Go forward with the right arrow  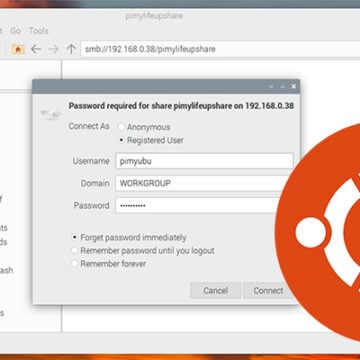point(53,49)
